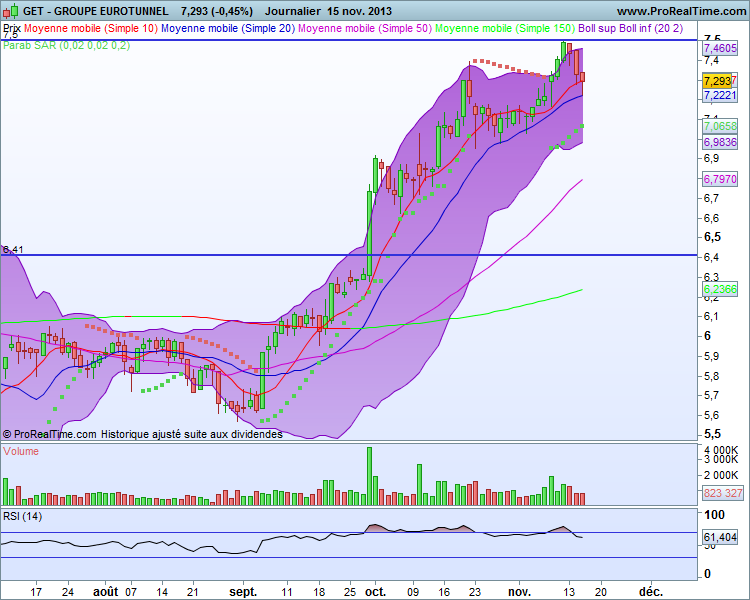Click the 4 000K volume axis label
Screen dimensions: 750x600
tap(722, 450)
